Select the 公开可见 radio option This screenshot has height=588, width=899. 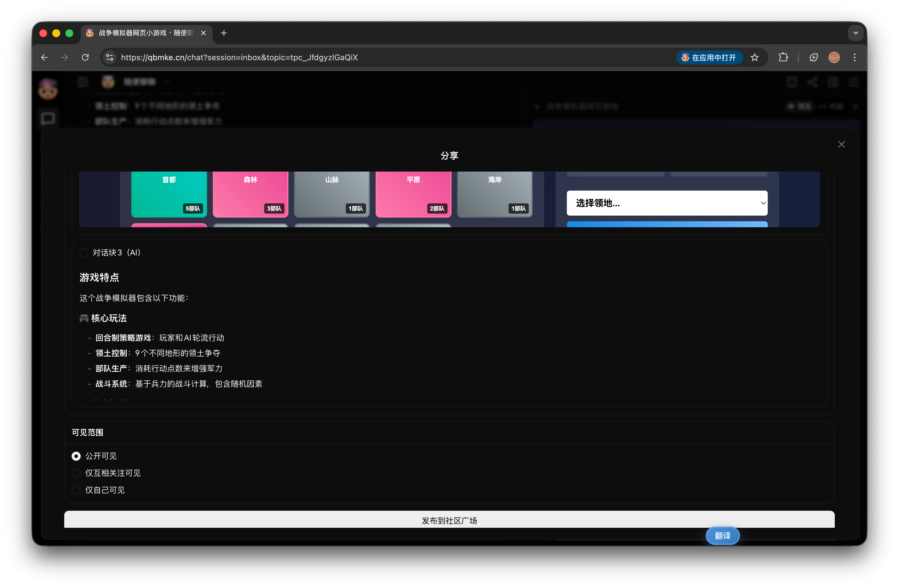pos(76,456)
